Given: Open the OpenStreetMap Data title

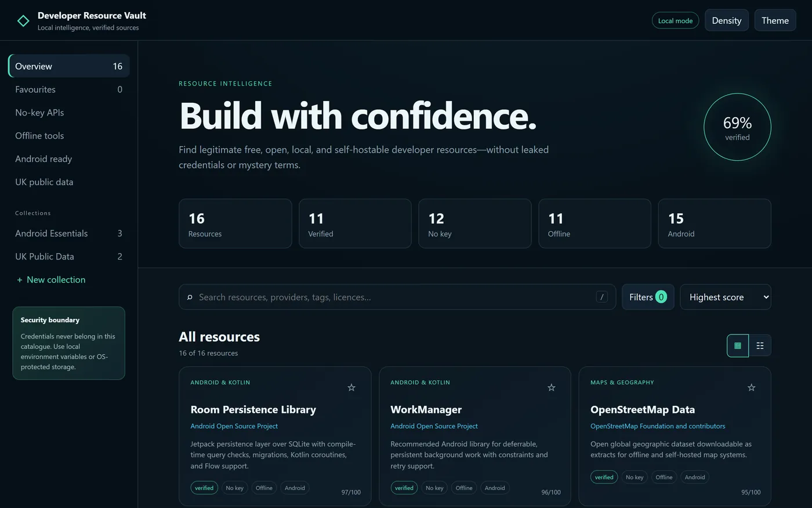Looking at the screenshot, I should 643,409.
